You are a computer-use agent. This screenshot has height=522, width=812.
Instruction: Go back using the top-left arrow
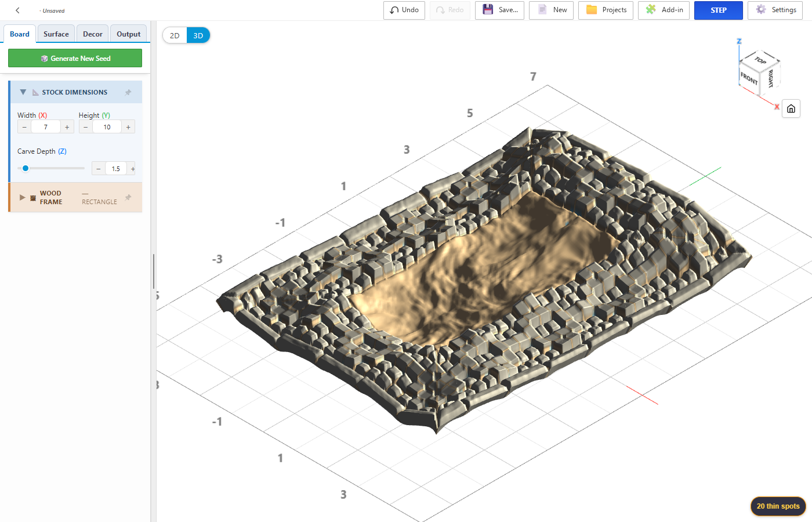17,10
